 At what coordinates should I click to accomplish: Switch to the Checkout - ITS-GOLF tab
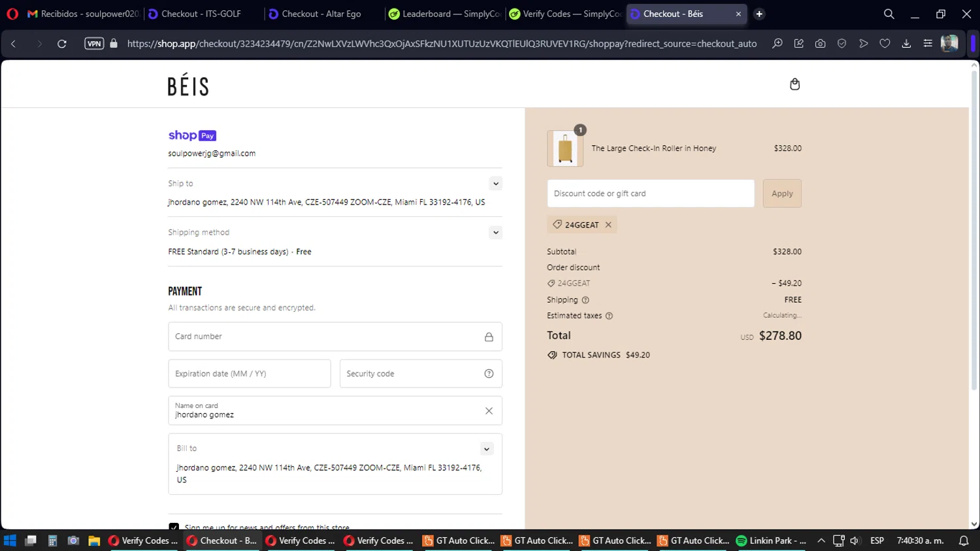click(x=203, y=14)
